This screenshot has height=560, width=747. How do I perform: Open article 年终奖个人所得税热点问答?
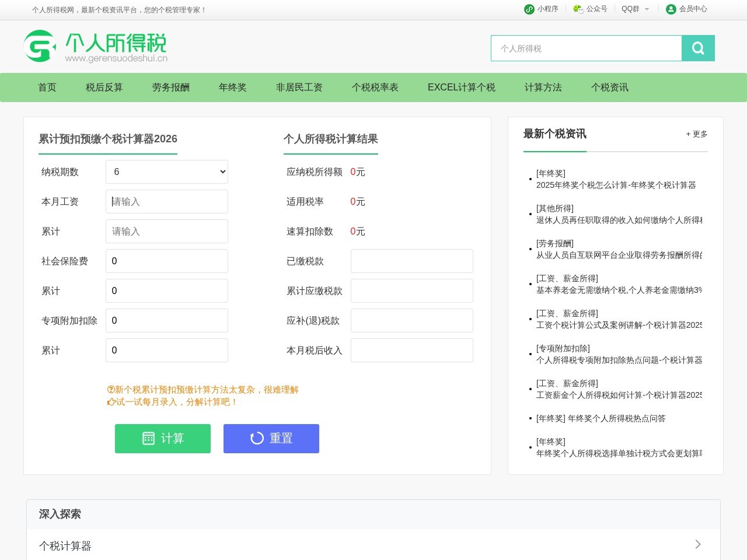[617, 418]
